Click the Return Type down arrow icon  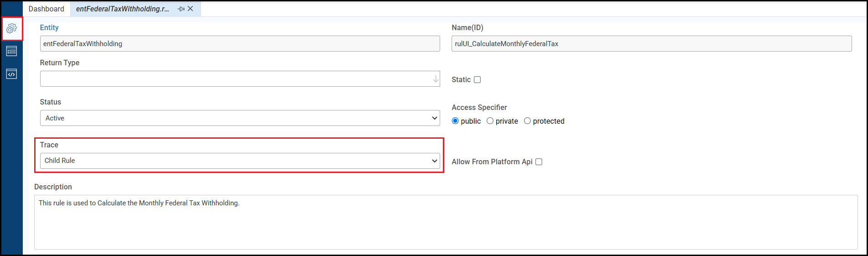[x=436, y=79]
